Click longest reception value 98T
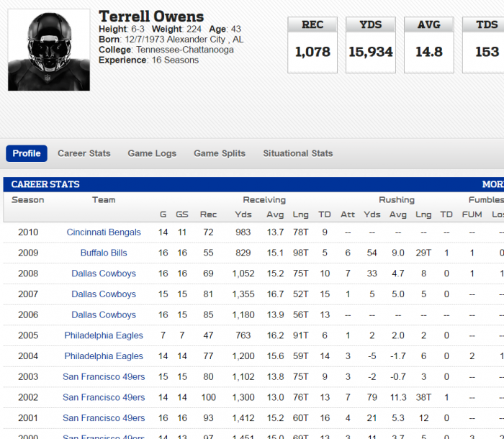The image size is (504, 439). 300,253
